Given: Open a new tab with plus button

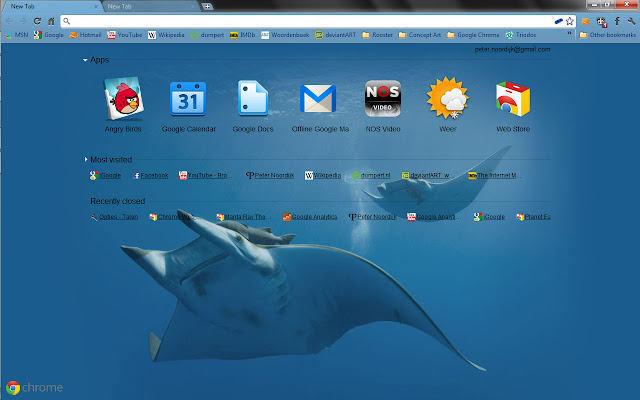Looking at the screenshot, I should point(207,7).
